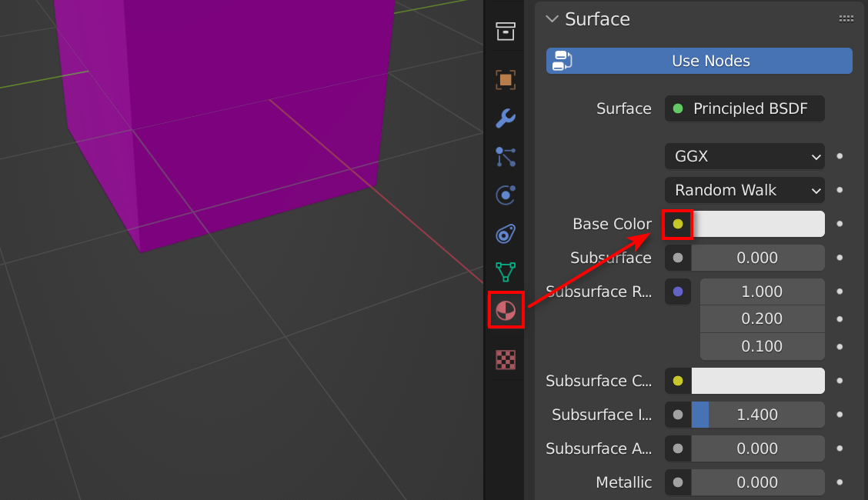The image size is (868, 500).
Task: Adjust the Subsurface IOR 1.400 slider
Action: pyautogui.click(x=758, y=415)
